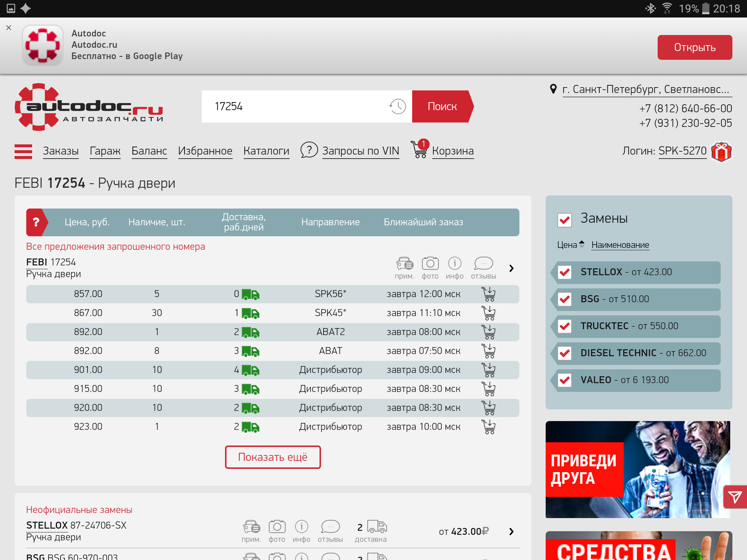Call +7 (812) 640-66-00
This screenshot has width=747, height=560.
coord(685,108)
